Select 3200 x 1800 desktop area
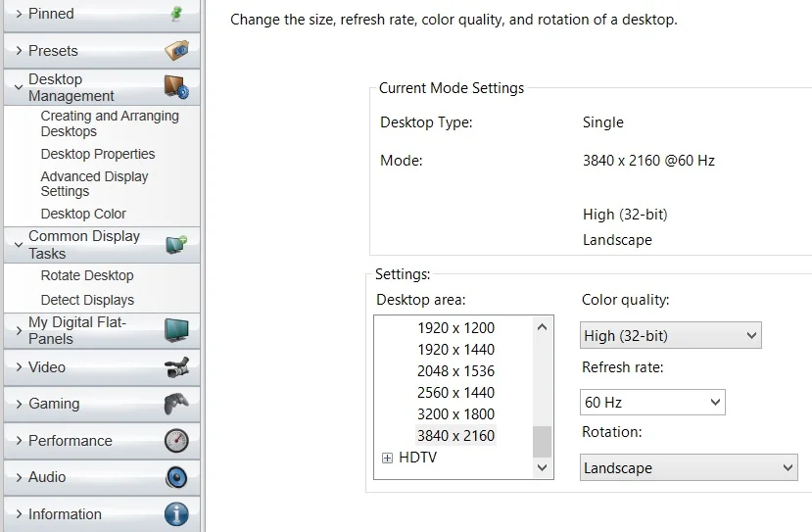This screenshot has height=532, width=812. [455, 414]
